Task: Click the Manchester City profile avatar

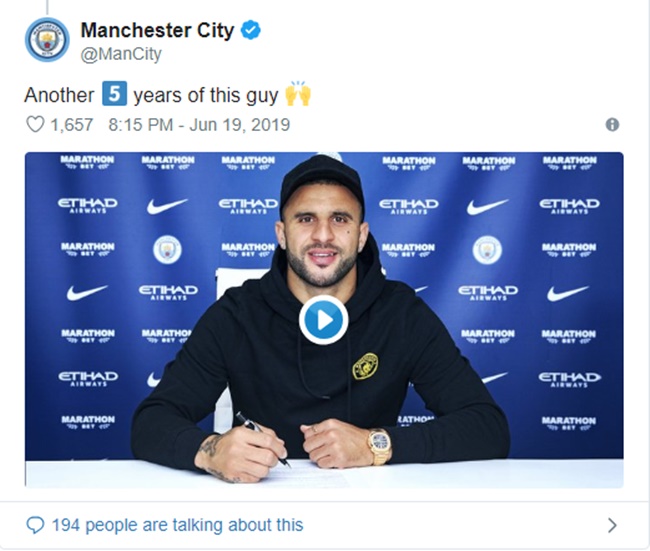Action: pos(47,39)
